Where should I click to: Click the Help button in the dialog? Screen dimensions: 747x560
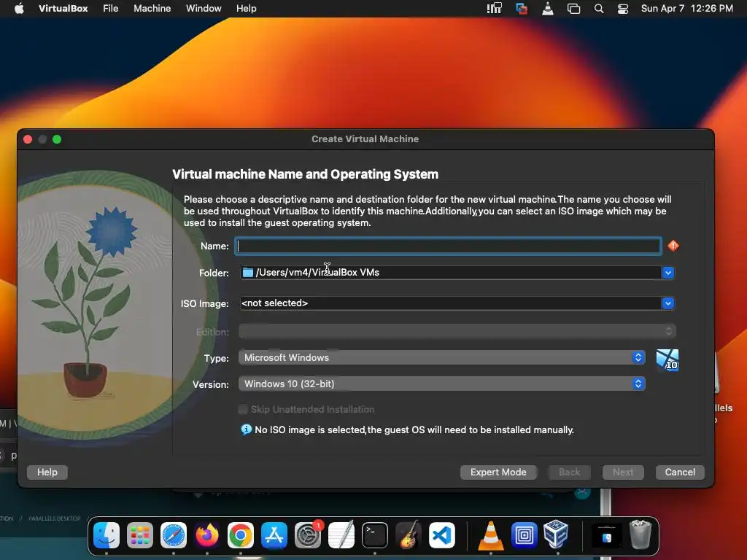click(47, 472)
